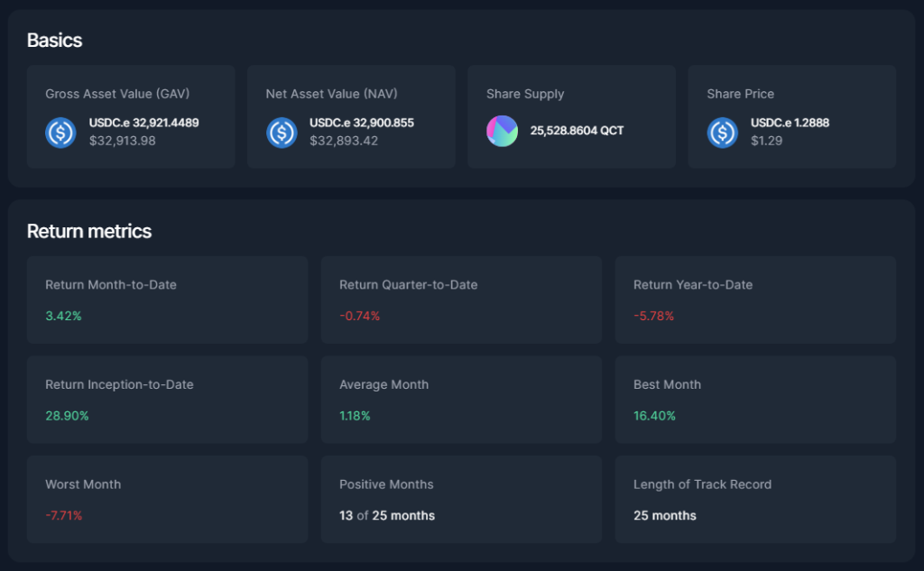Click the 25,528.8604 QCT share supply value
Image resolution: width=924 pixels, height=571 pixels.
coord(577,131)
